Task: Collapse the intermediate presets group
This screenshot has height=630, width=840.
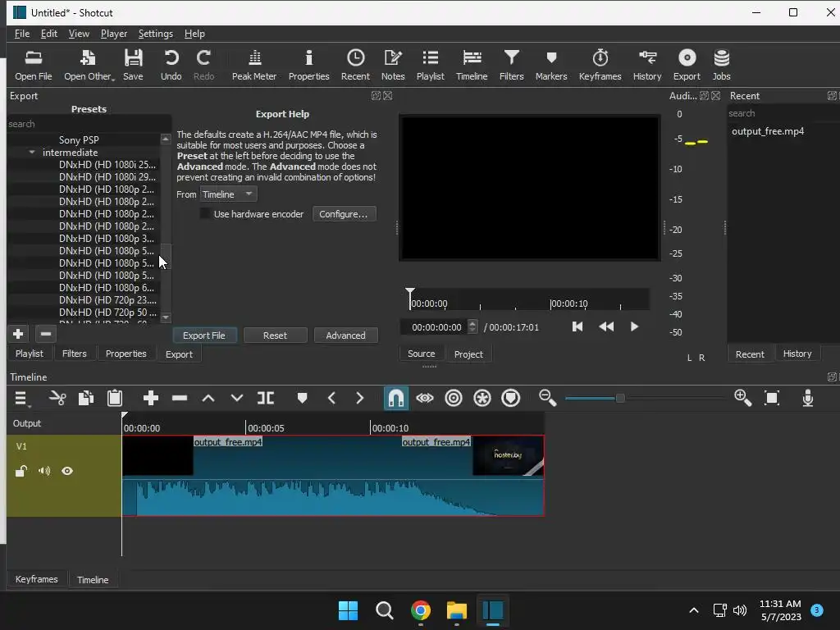Action: coord(32,153)
